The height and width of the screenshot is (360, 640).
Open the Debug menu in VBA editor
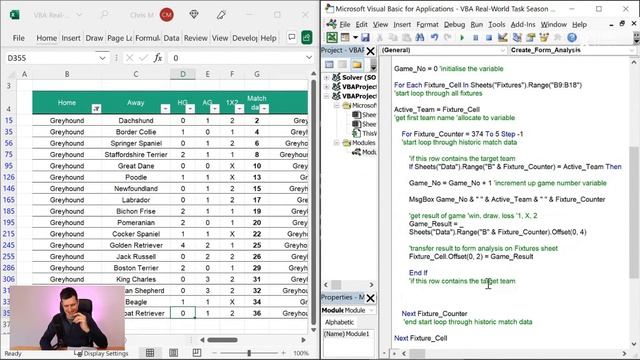coord(454,24)
